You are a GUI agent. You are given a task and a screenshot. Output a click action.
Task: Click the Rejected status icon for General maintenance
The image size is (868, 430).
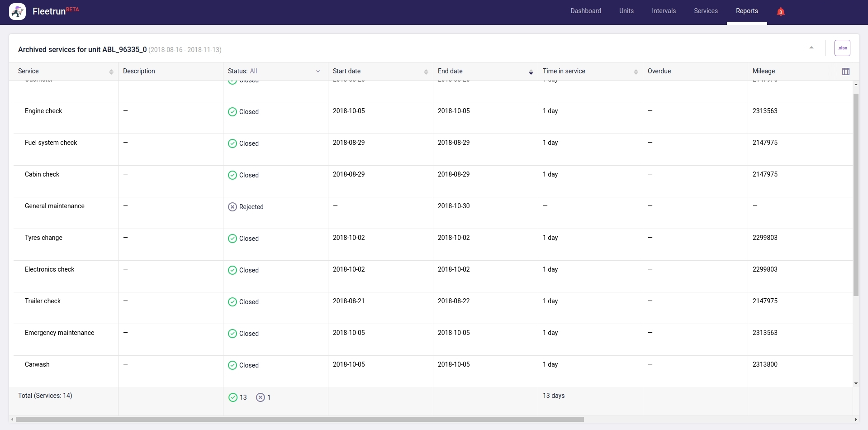click(x=232, y=207)
